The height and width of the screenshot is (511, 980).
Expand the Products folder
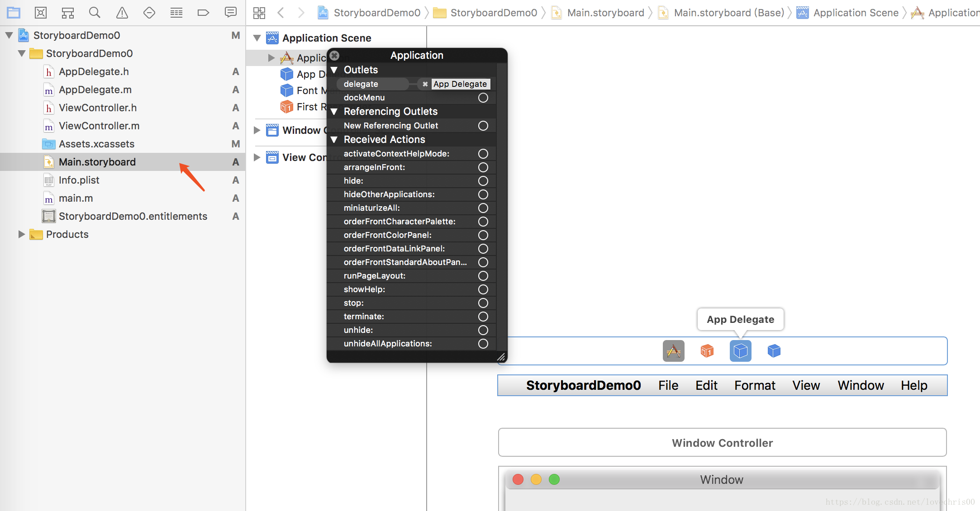click(21, 234)
